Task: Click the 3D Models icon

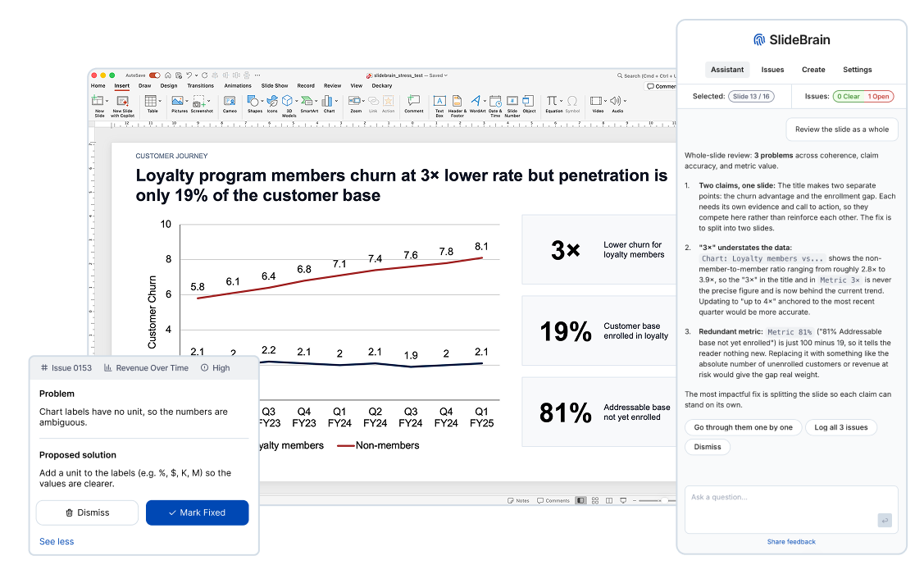Action: 287,101
